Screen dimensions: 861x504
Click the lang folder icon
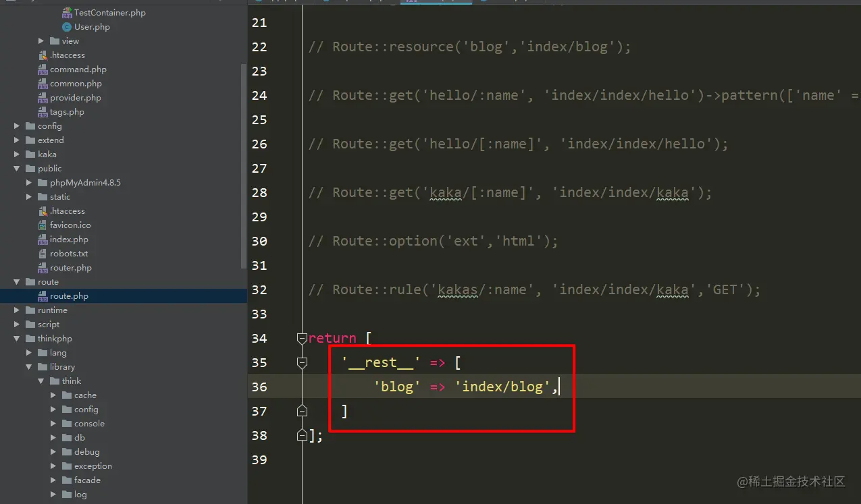[x=43, y=353]
